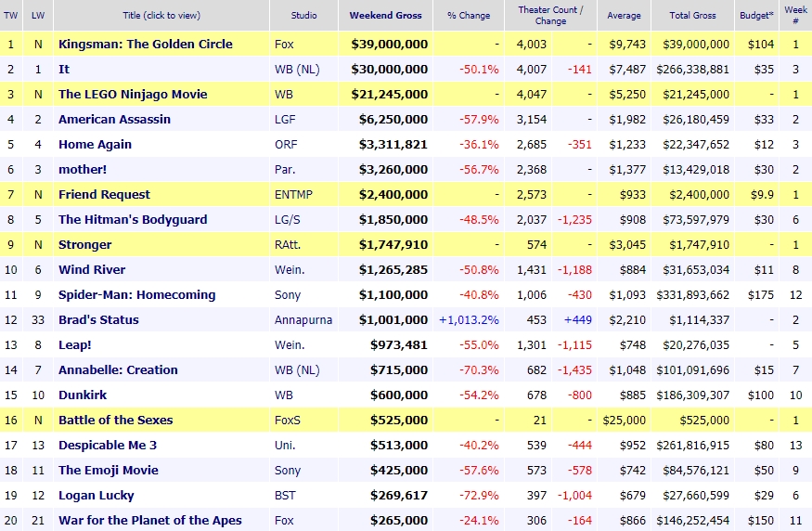Sort by % Change column header
This screenshot has width=812, height=531.
[x=469, y=15]
